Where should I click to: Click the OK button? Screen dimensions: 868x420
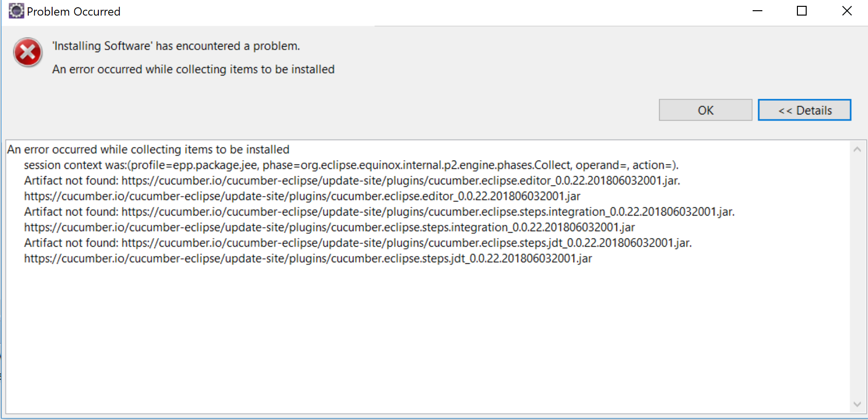[705, 110]
